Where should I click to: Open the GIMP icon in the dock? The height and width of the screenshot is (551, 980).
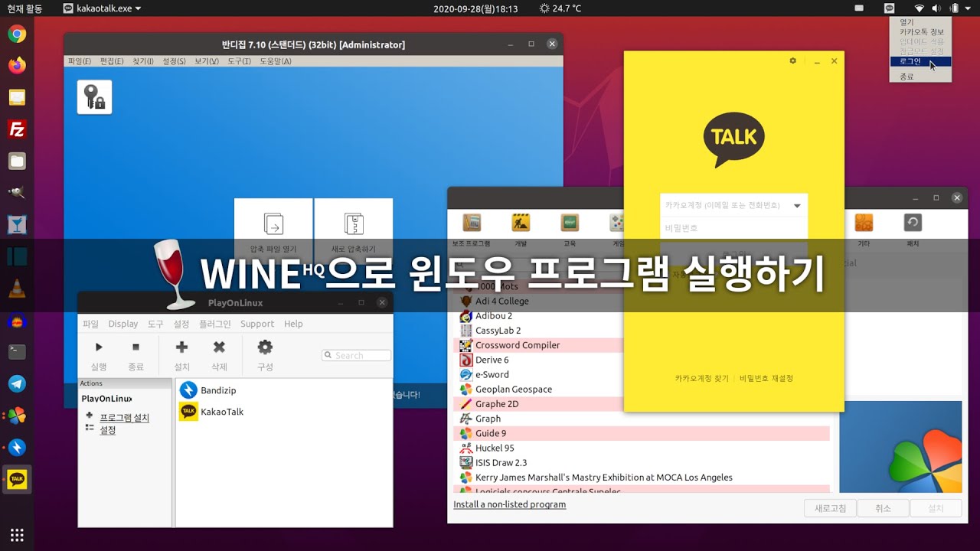(17, 193)
